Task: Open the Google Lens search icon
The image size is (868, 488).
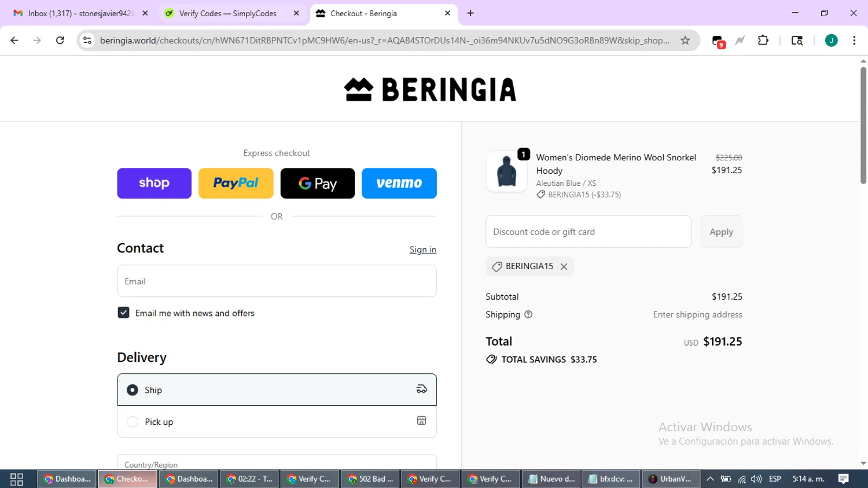Action: point(797,41)
